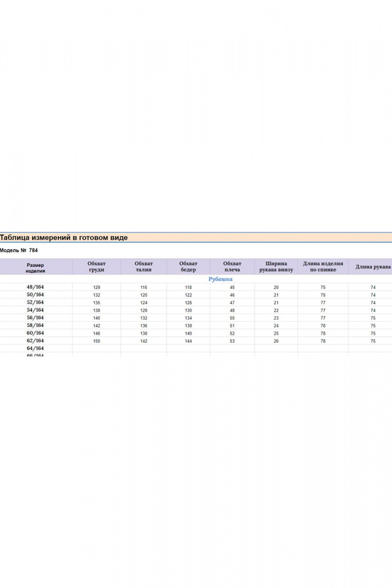Click waist value '136' in 58/164 row

(144, 325)
